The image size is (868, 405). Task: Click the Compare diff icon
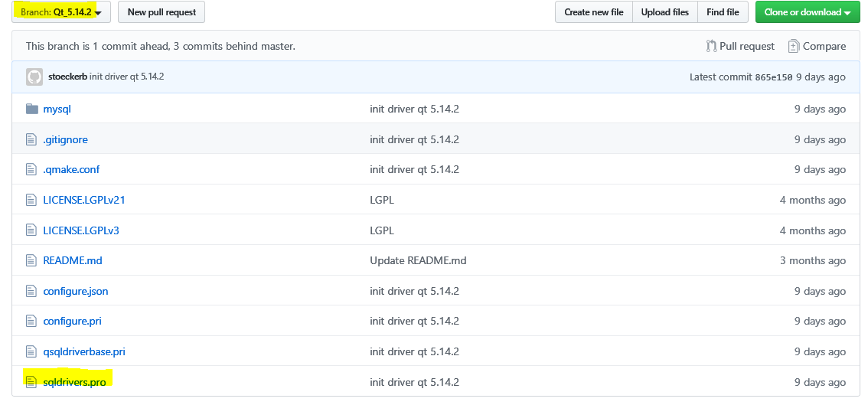pos(793,46)
